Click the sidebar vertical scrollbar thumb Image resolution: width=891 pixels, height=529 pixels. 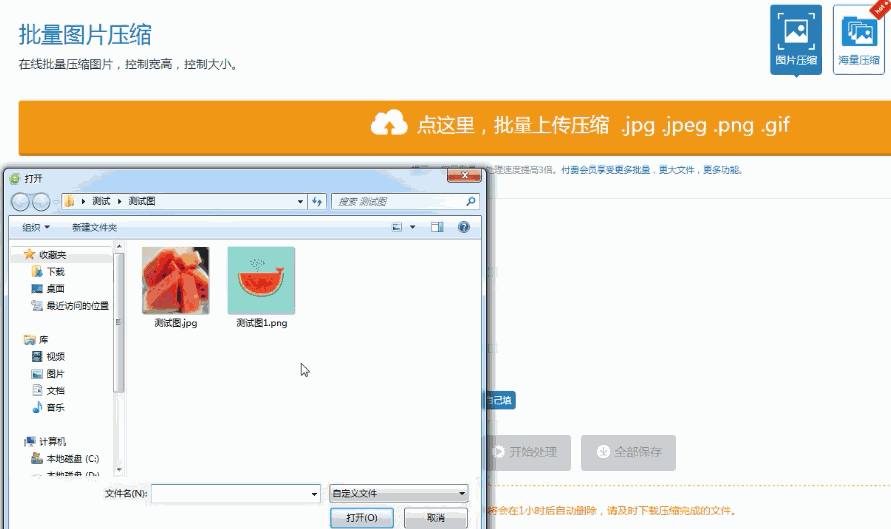pos(119,322)
